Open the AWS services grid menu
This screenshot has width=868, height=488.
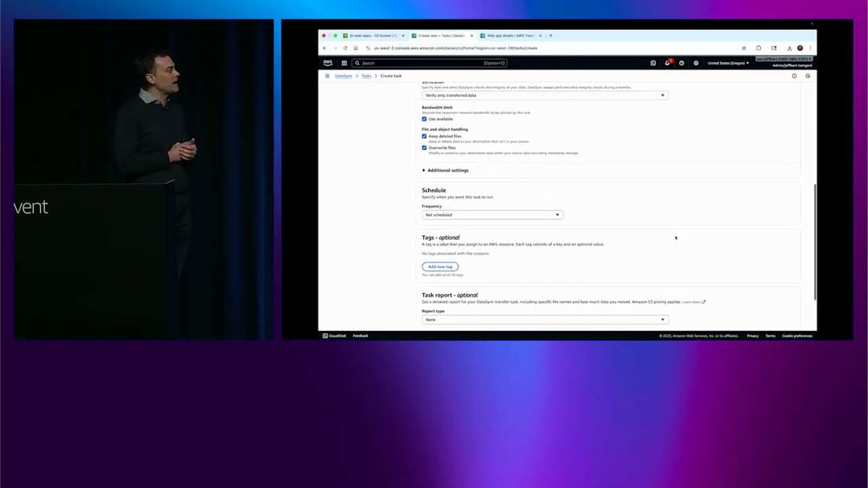pyautogui.click(x=344, y=63)
